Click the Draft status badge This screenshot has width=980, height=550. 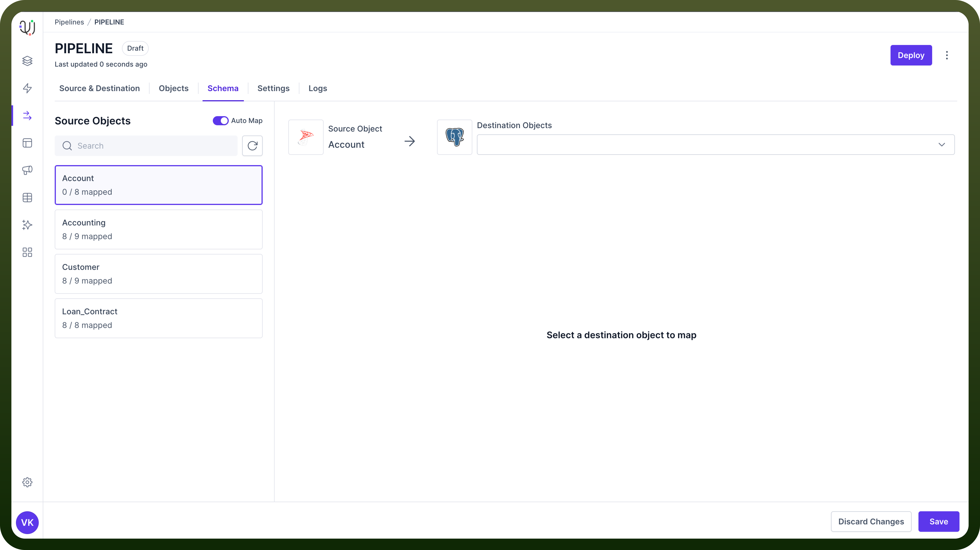pyautogui.click(x=135, y=48)
